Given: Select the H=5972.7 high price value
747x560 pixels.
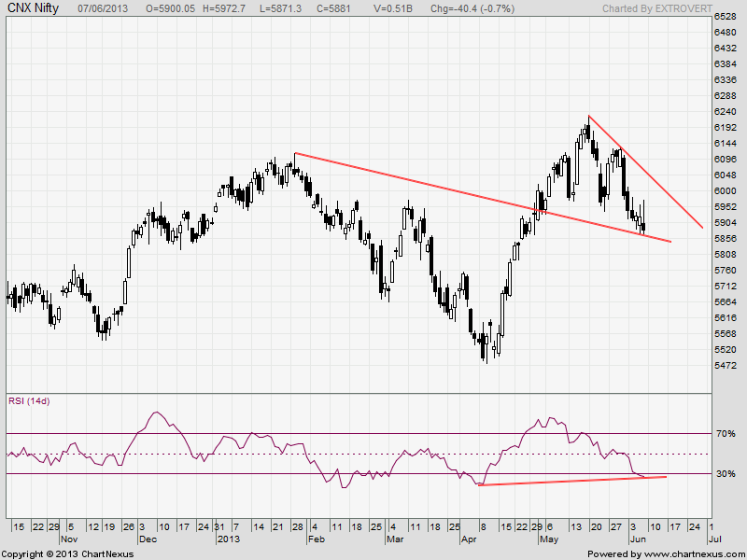Looking at the screenshot, I should pos(249,7).
